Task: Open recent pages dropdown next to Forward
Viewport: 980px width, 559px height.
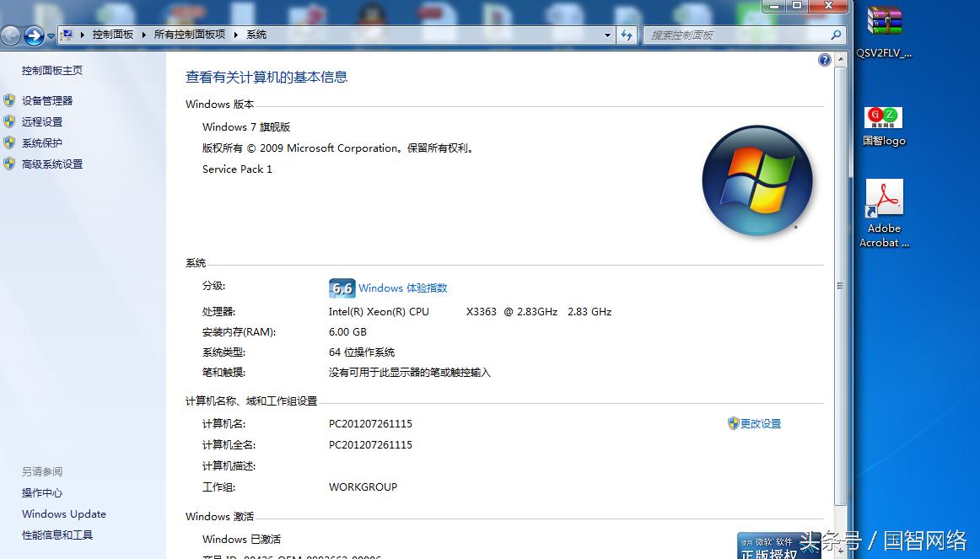Action: 51,36
